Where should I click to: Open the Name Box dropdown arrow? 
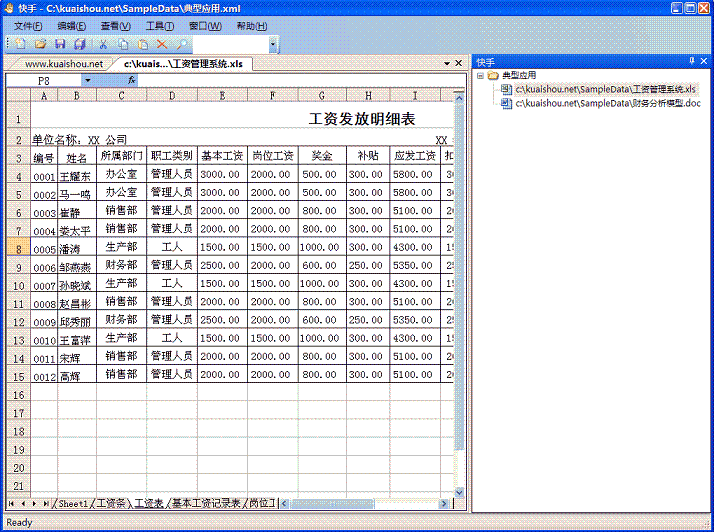pyautogui.click(x=88, y=79)
